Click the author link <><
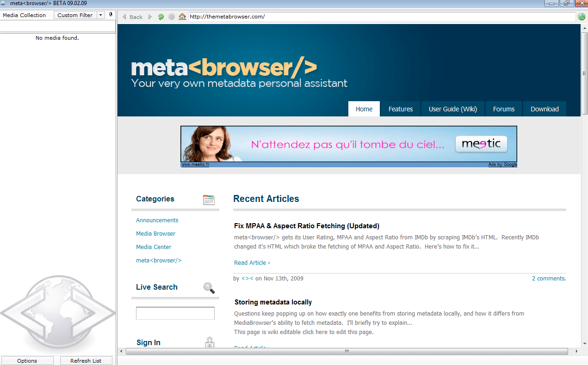Image resolution: width=588 pixels, height=365 pixels. (248, 279)
